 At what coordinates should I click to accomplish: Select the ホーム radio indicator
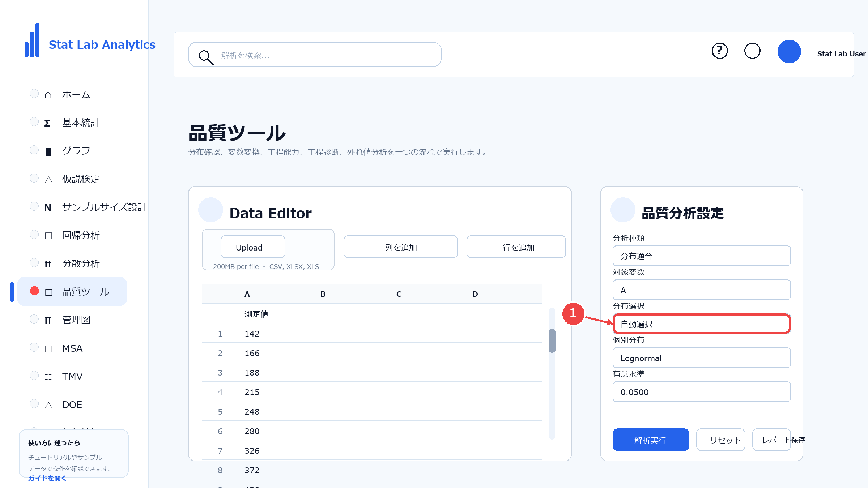(x=34, y=94)
